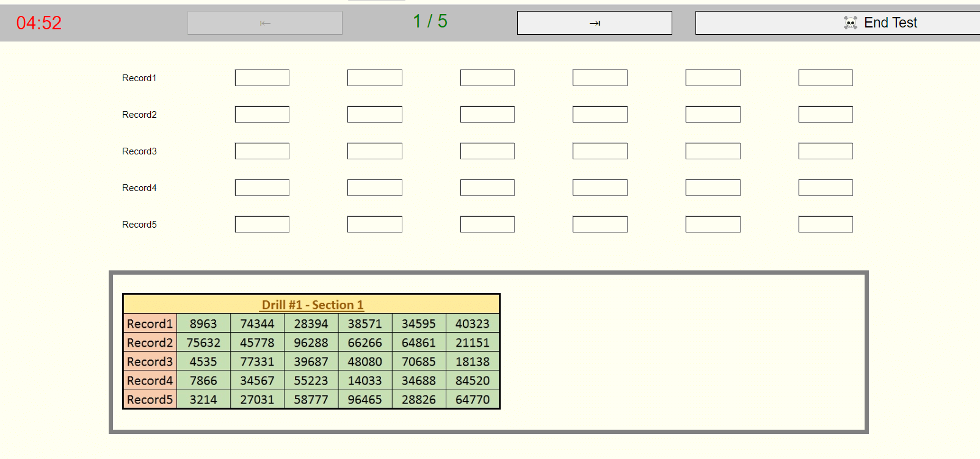Viewport: 980px width, 459px height.
Task: Focus the fifth input field of Record4
Action: click(x=713, y=187)
